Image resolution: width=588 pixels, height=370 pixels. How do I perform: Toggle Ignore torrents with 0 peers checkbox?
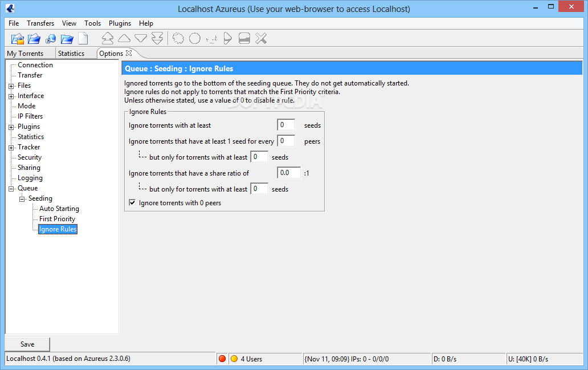point(132,202)
